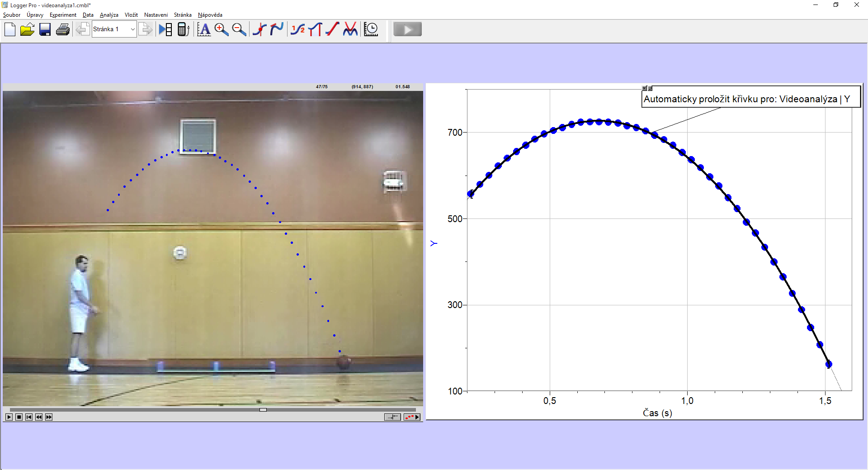Open the Curve Fit tool icon
This screenshot has width=868, height=470.
[x=350, y=29]
